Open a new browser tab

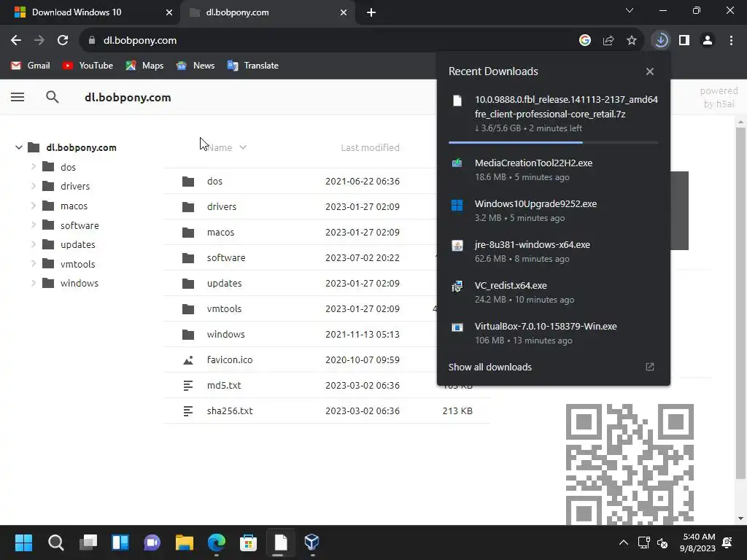coord(371,13)
